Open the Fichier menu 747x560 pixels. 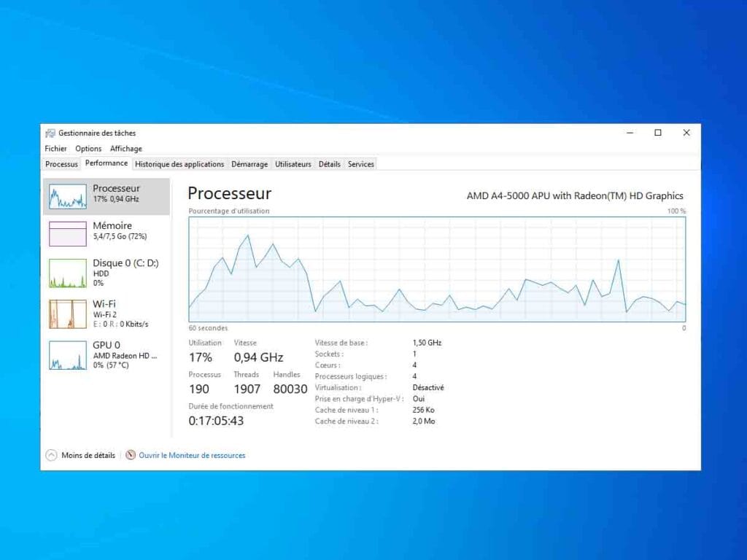coord(55,149)
